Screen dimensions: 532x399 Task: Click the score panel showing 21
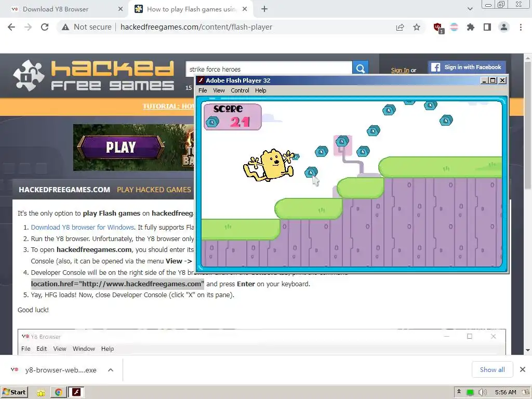(x=232, y=117)
